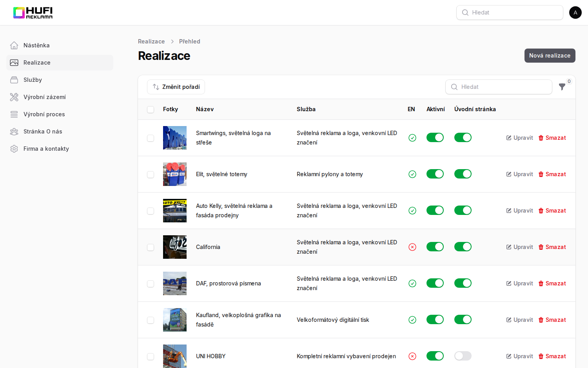Image resolution: width=588 pixels, height=368 pixels.
Task: Click the red EN cross icon for UNI HOBBY row
Action: pos(412,356)
